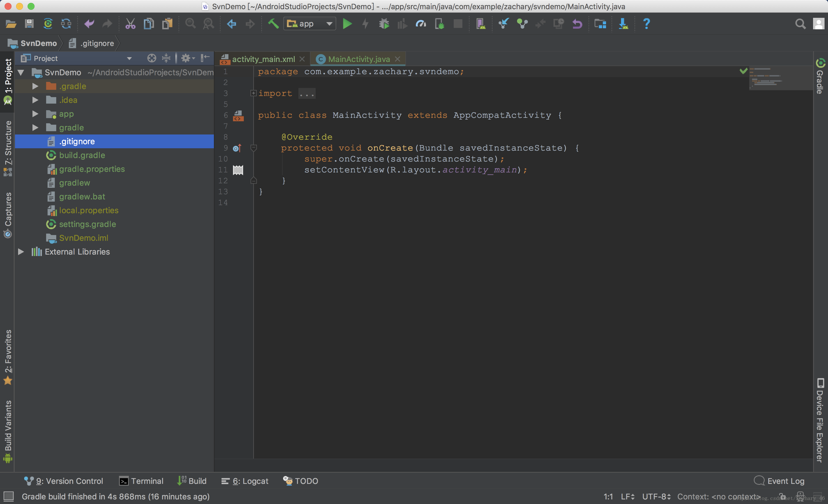Click the Revert purple arrow icon
The width and height of the screenshot is (828, 504).
tap(577, 24)
